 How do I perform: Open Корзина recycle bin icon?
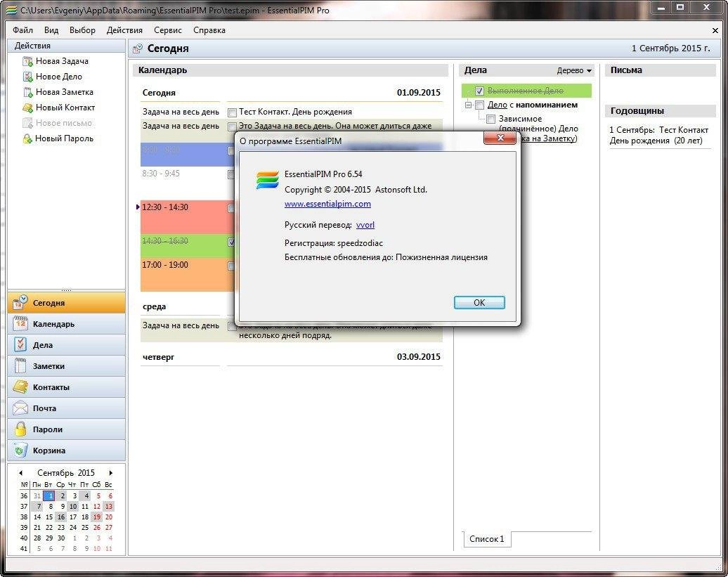tap(20, 450)
